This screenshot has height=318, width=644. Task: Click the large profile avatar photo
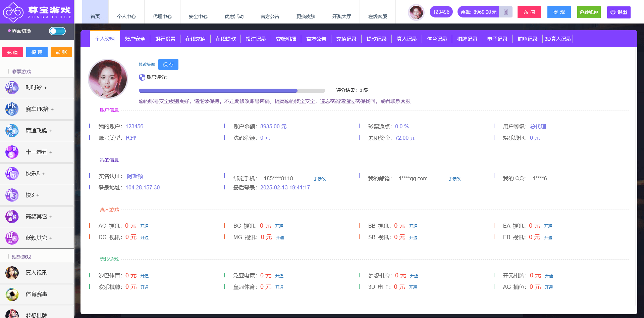(x=108, y=79)
